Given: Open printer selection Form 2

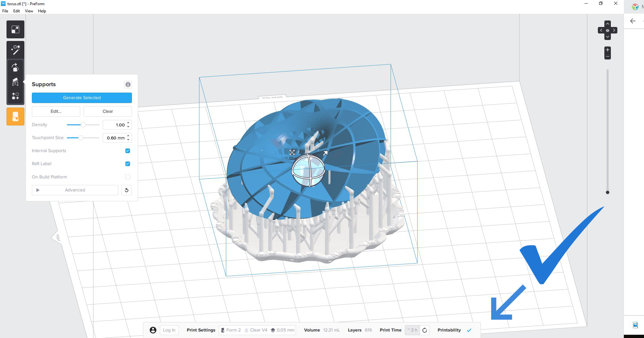Looking at the screenshot, I should coord(231,330).
